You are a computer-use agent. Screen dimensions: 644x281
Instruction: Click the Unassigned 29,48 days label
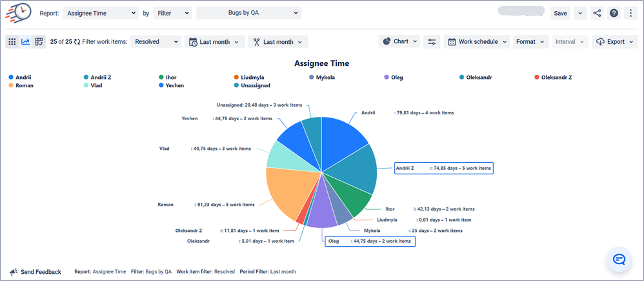259,105
